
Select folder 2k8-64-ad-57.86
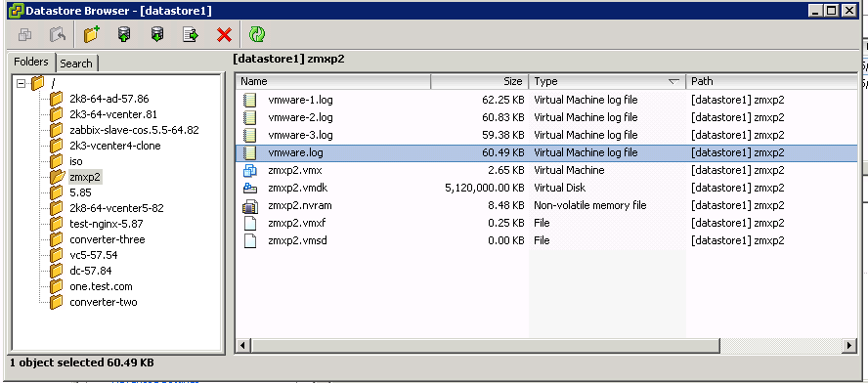(x=109, y=99)
